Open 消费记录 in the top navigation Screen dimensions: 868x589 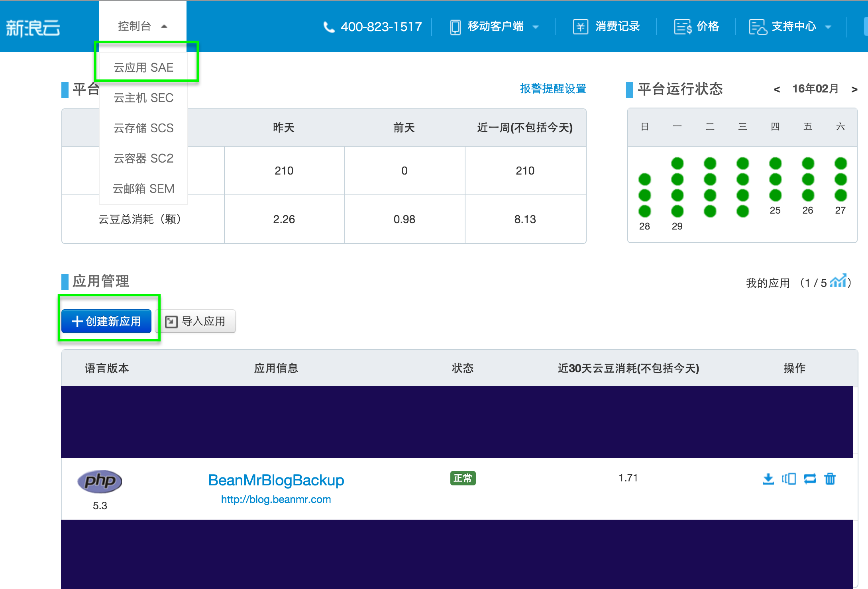pyautogui.click(x=617, y=26)
